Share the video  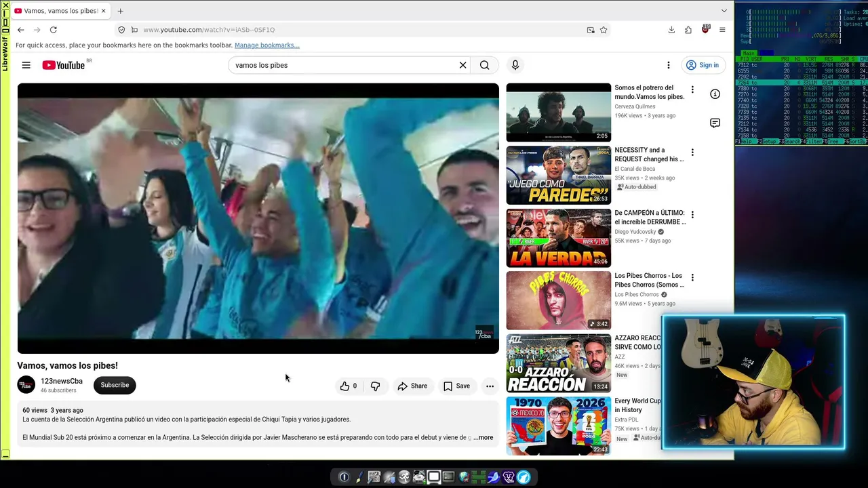[x=412, y=386]
